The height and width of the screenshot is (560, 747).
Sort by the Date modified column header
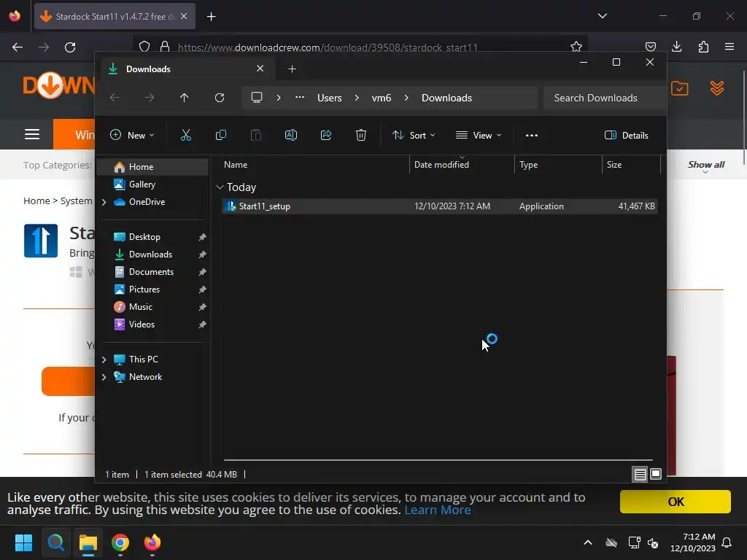(462, 165)
